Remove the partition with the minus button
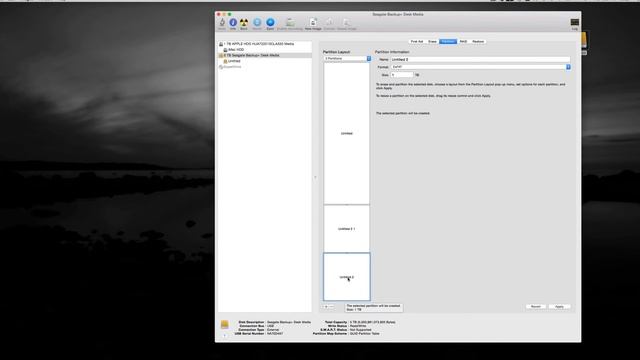The width and height of the screenshot is (640, 360). click(x=331, y=307)
